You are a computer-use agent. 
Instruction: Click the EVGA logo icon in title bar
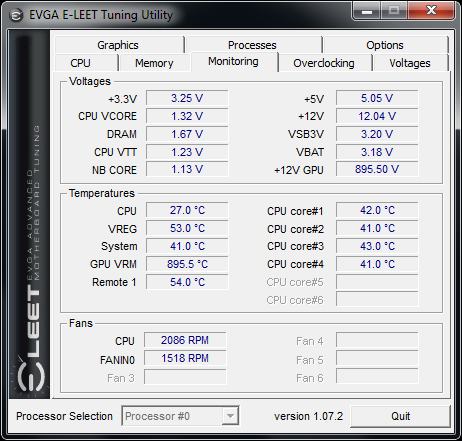(x=16, y=15)
